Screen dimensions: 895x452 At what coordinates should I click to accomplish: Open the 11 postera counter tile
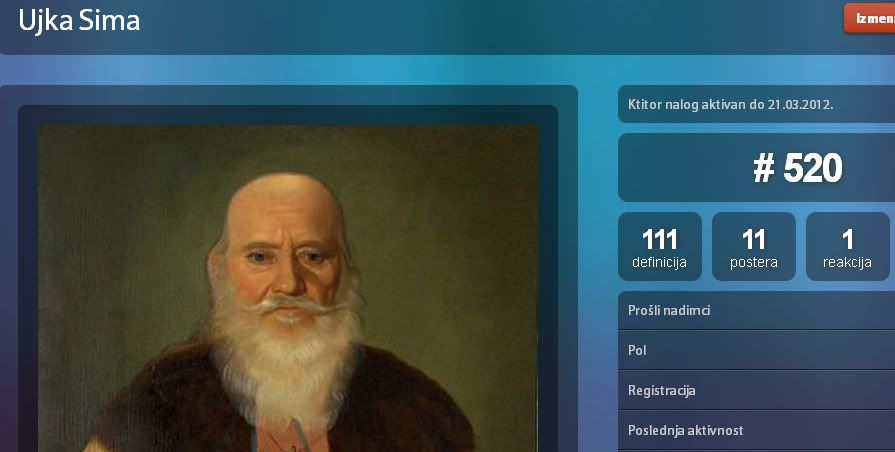pyautogui.click(x=753, y=247)
